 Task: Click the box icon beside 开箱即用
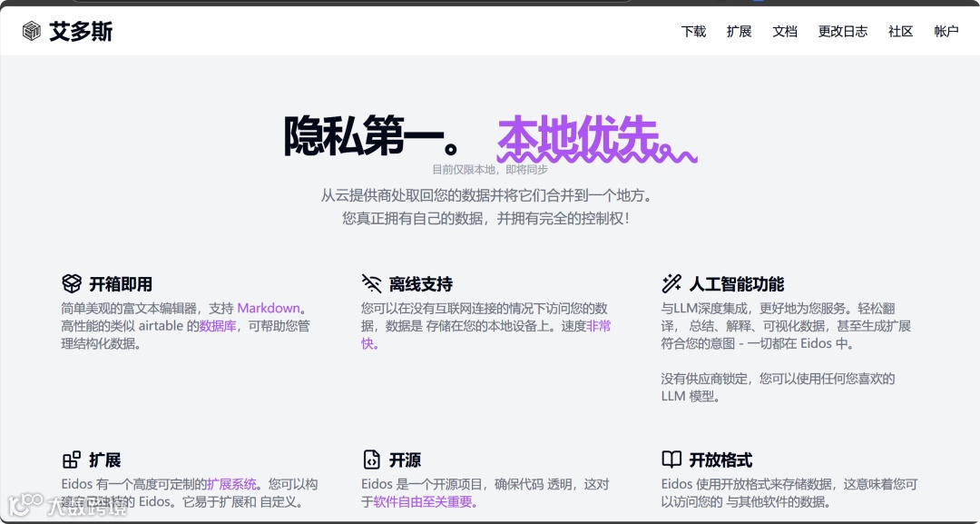(x=72, y=283)
